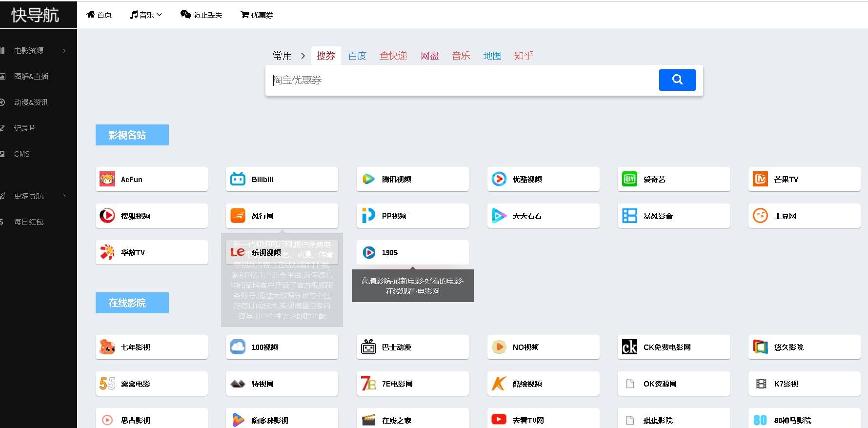Click the 巴士动漫 TV icon

point(368,347)
